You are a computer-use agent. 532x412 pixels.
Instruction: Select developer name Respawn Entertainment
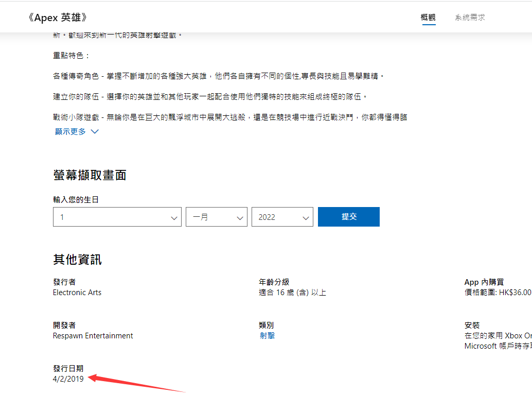[93, 336]
